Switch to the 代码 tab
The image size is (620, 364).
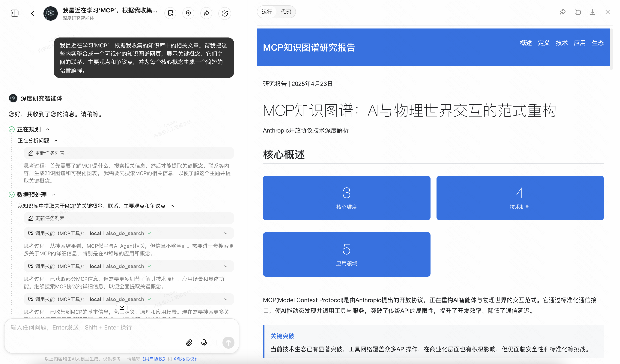point(286,12)
